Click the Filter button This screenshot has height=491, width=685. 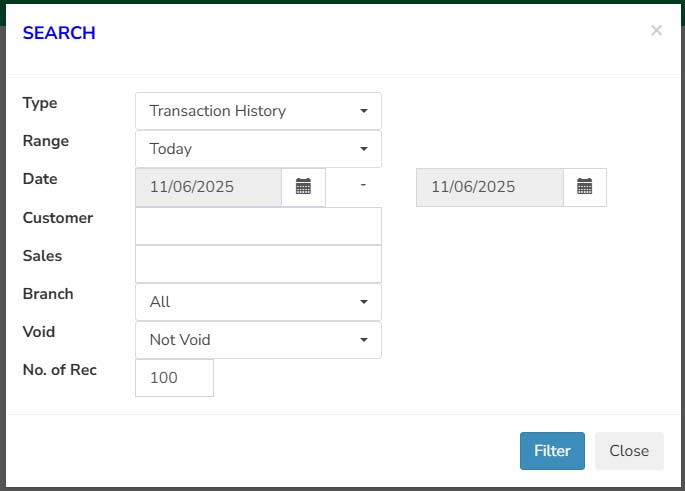(552, 451)
